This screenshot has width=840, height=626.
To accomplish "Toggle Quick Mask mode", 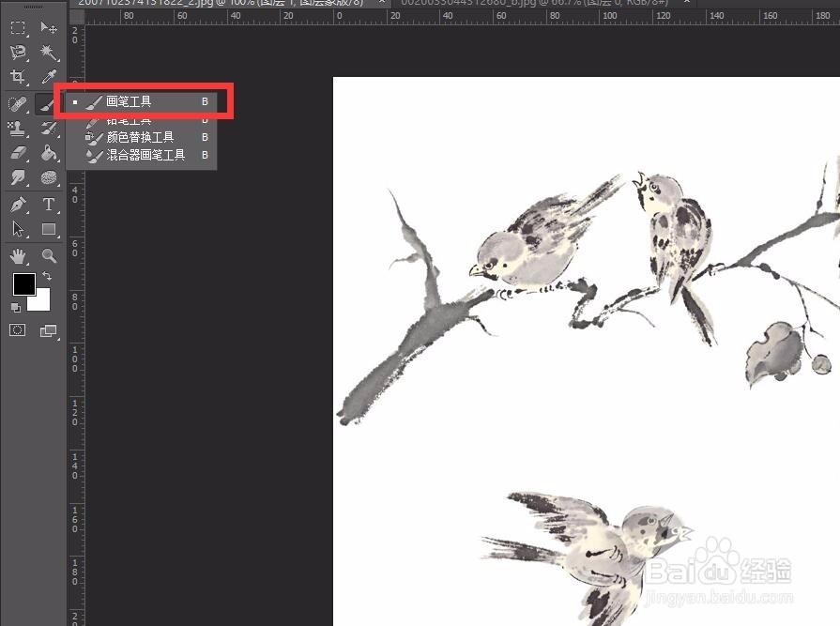I will (x=17, y=329).
